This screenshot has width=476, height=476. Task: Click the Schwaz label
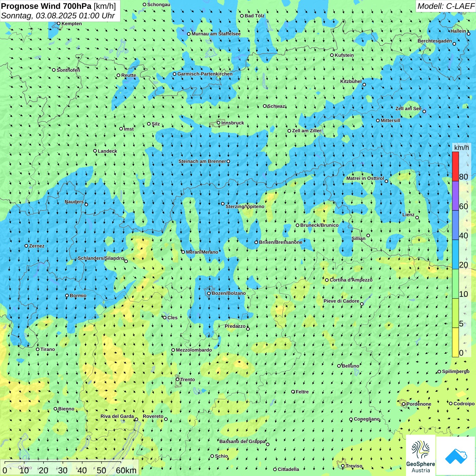(276, 106)
